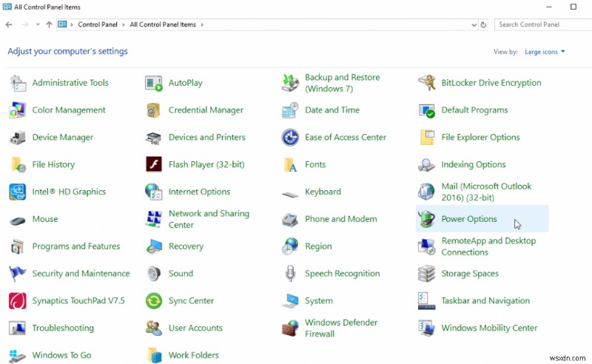This screenshot has width=592, height=364.
Task: Open the Windows To Go link
Action: pyautogui.click(x=61, y=355)
